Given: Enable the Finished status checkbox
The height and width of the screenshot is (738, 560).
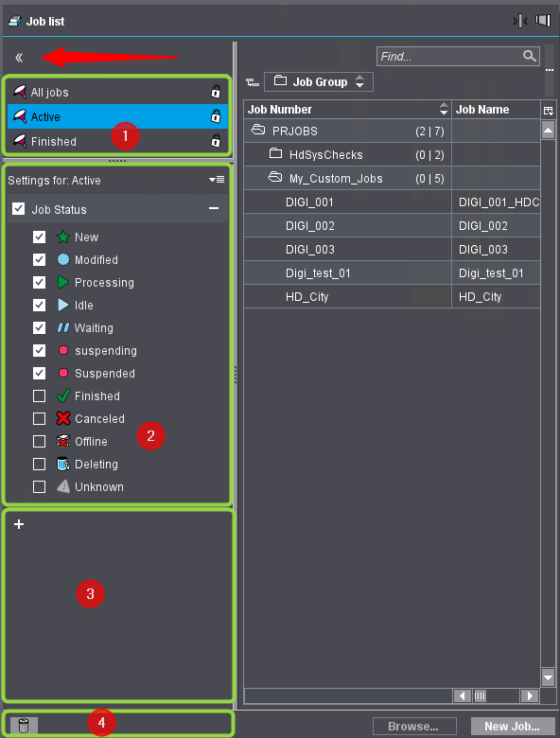Looking at the screenshot, I should pos(39,395).
